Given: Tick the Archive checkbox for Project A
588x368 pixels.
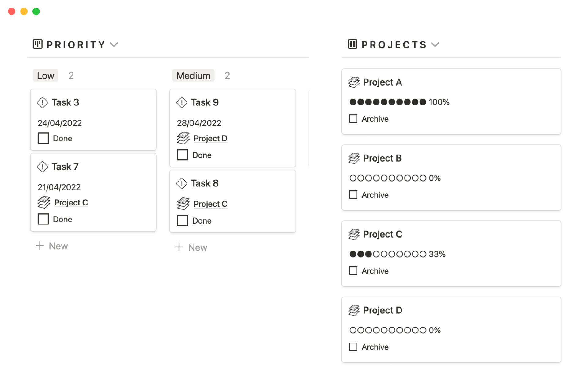Looking at the screenshot, I should (x=353, y=119).
